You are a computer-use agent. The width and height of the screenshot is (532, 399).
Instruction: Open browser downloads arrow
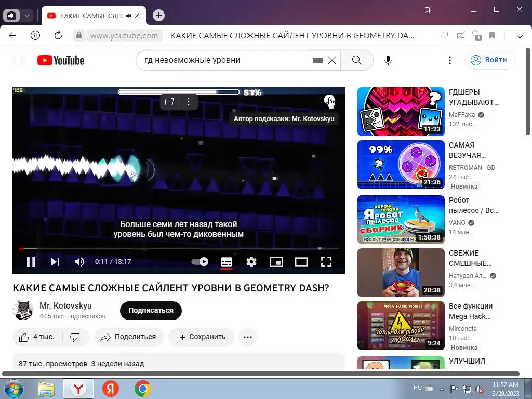pos(520,36)
